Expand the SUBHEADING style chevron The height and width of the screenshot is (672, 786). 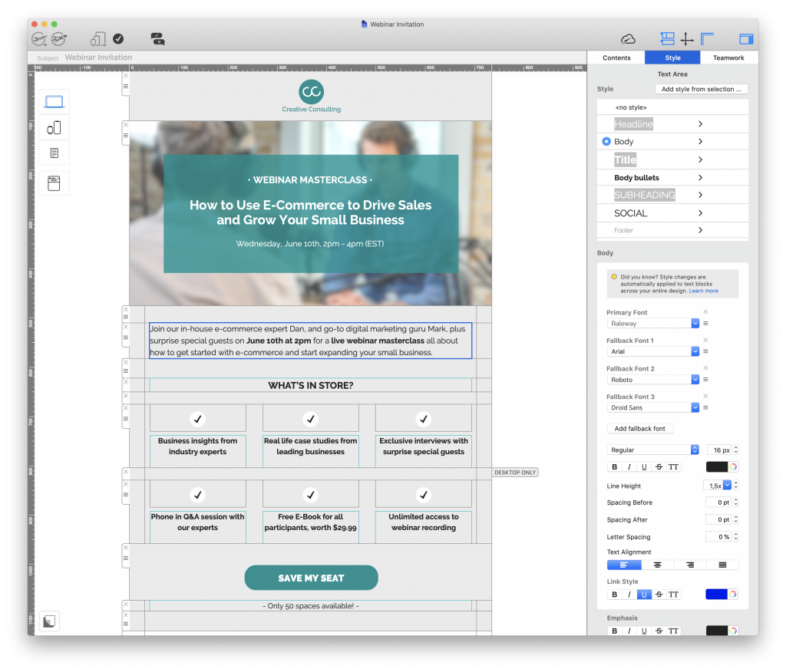tap(700, 194)
